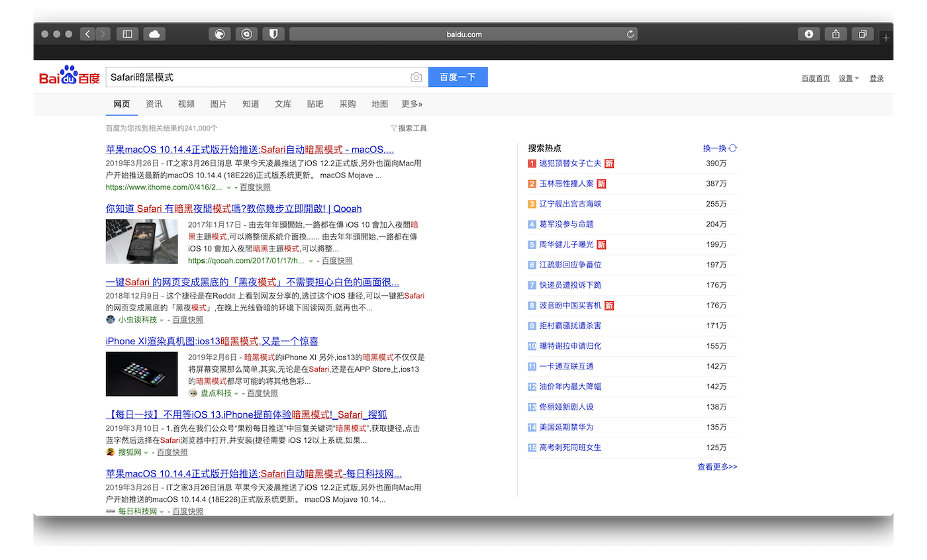Switch to the 采购 tab
The width and height of the screenshot is (927, 560).
click(348, 104)
